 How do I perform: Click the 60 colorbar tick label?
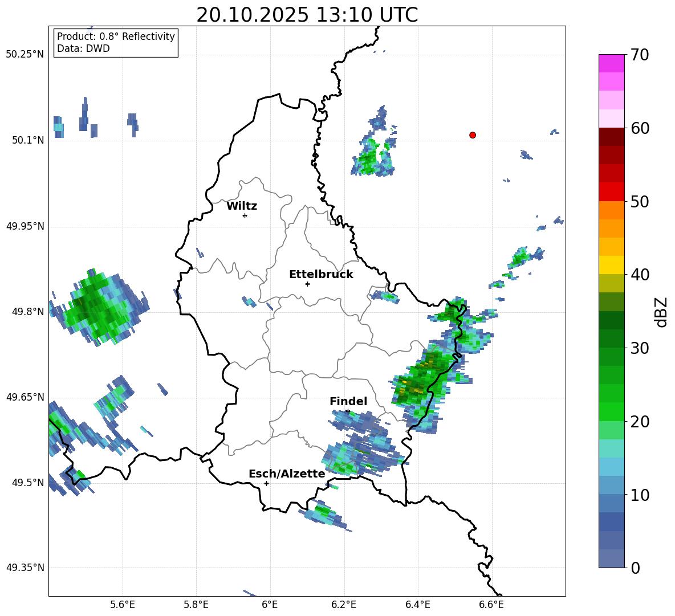click(x=640, y=128)
